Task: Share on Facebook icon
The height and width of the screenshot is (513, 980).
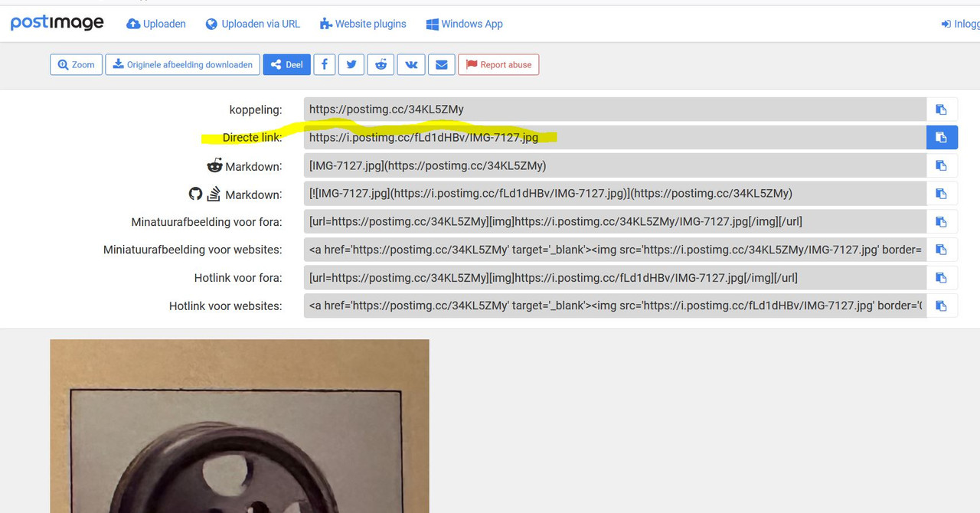Action: 325,64
